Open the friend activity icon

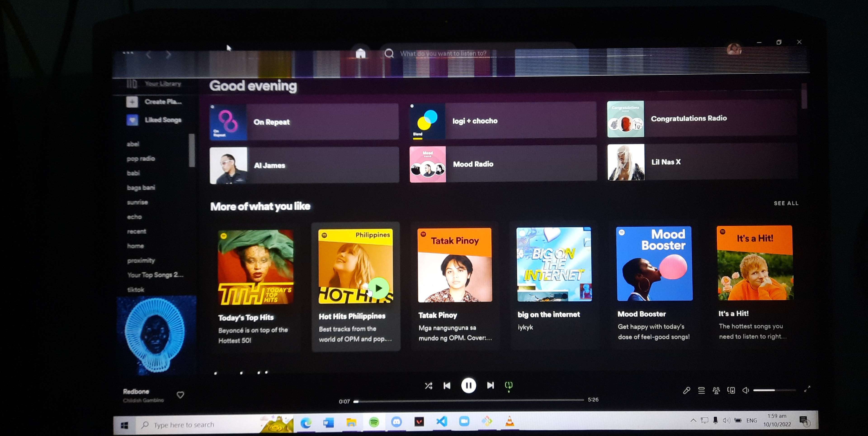click(716, 391)
